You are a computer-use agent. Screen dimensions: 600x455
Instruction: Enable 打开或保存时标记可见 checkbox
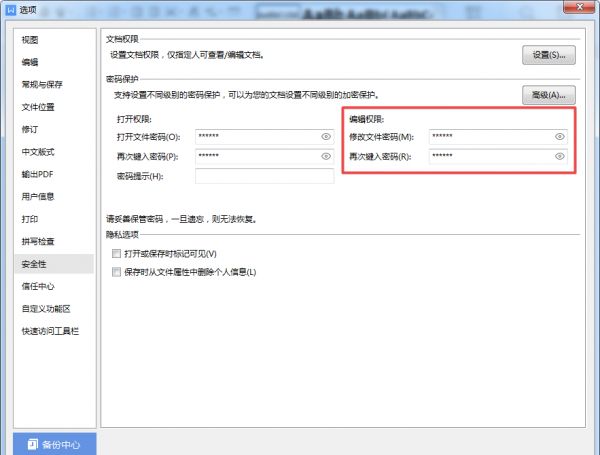click(117, 255)
